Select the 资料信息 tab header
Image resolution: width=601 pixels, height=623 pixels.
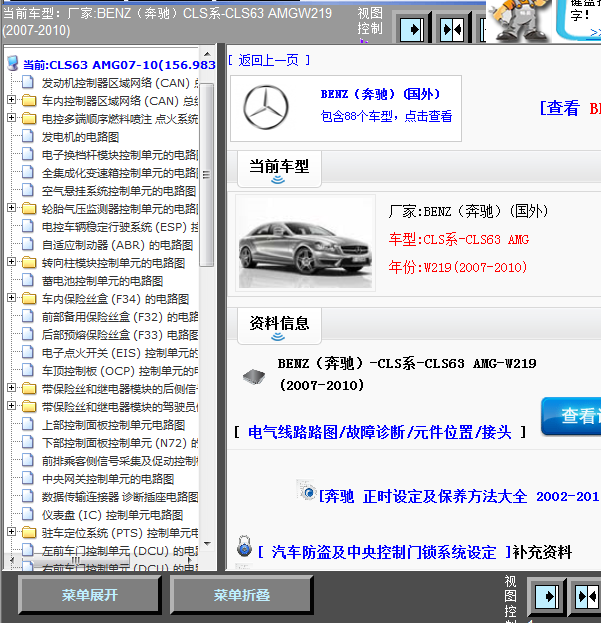279,325
